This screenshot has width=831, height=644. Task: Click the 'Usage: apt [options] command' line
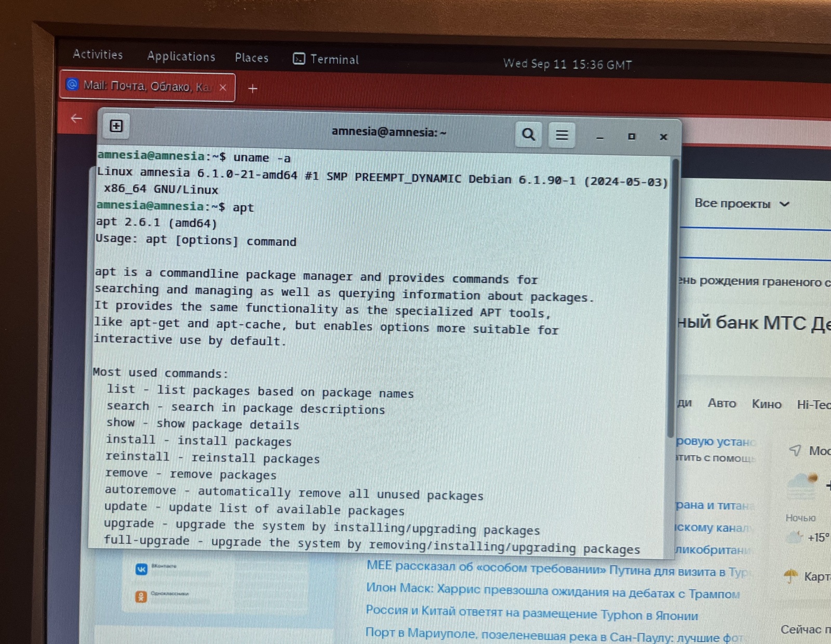[196, 240]
